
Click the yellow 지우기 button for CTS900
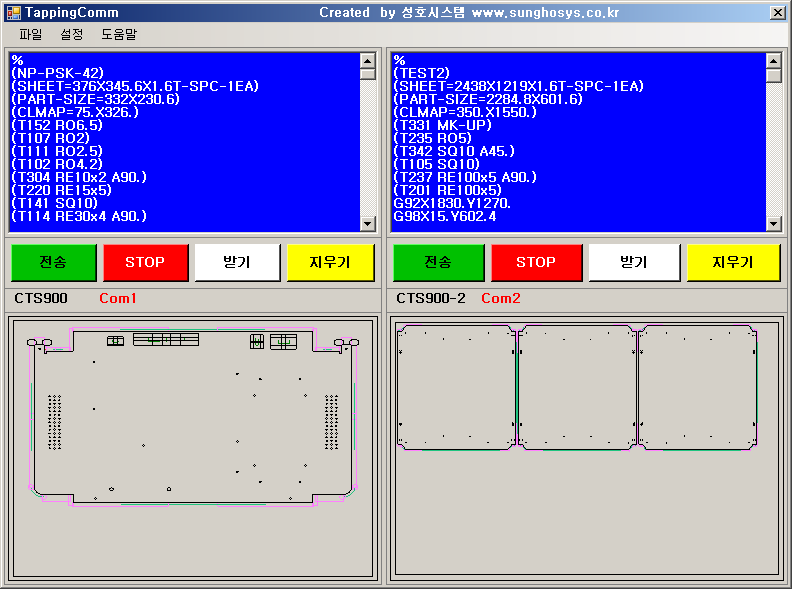330,262
